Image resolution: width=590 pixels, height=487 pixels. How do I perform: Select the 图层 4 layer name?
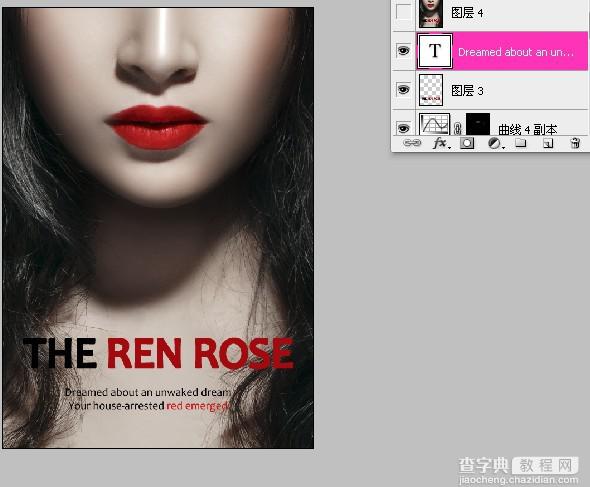click(467, 13)
